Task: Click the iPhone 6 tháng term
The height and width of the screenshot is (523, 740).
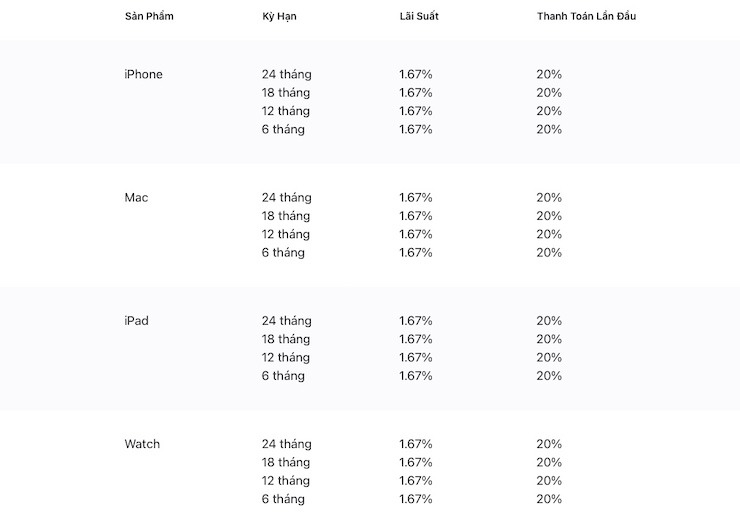Action: click(x=283, y=130)
